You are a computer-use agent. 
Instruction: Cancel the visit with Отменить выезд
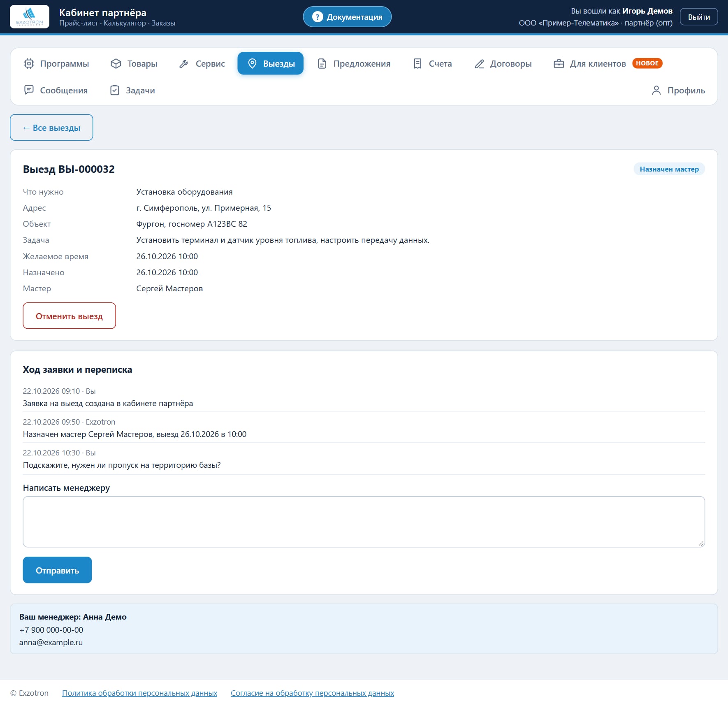(69, 316)
